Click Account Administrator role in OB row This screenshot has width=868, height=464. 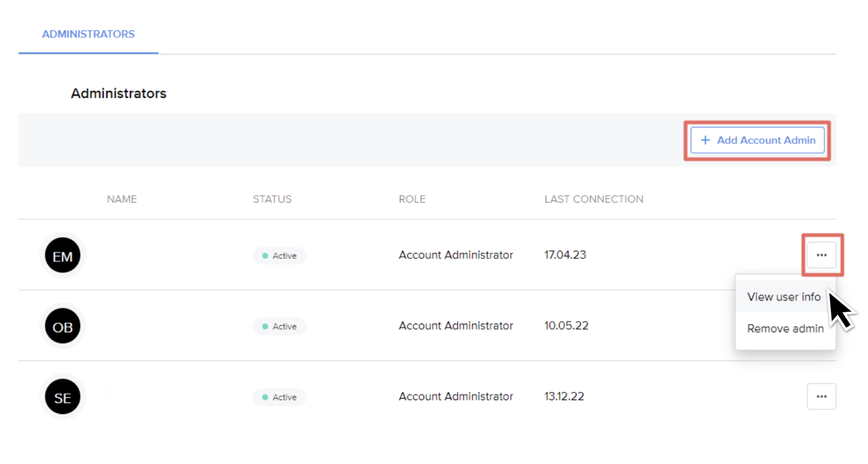pyautogui.click(x=456, y=326)
